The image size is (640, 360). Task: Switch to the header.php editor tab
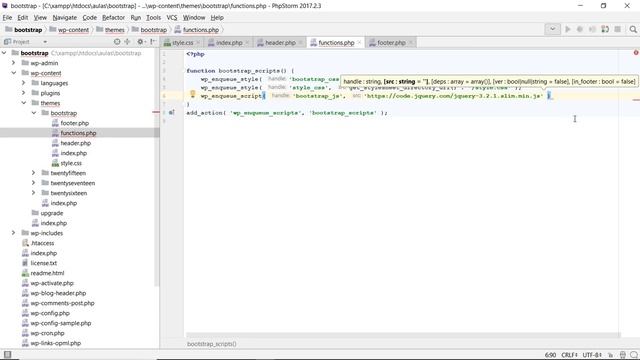tap(280, 42)
